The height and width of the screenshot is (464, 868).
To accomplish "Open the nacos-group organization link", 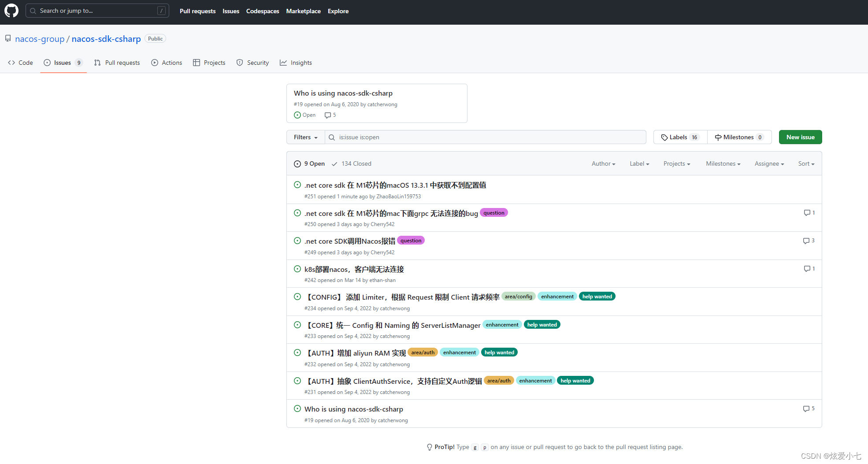I will [40, 39].
